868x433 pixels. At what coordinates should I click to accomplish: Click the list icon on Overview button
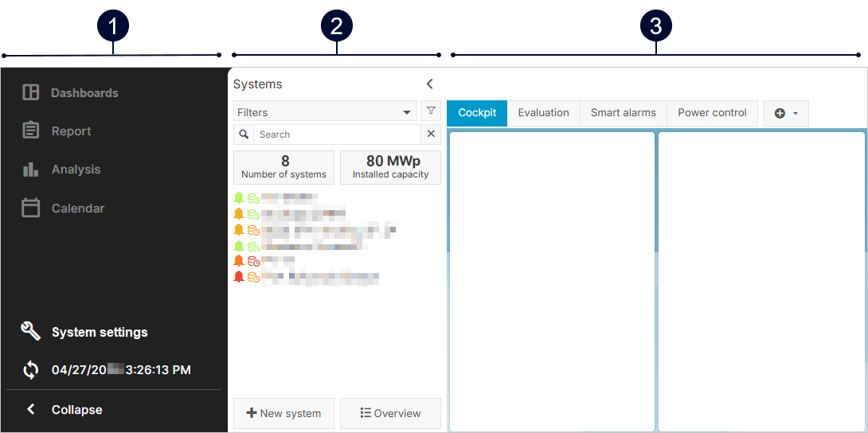coord(366,412)
